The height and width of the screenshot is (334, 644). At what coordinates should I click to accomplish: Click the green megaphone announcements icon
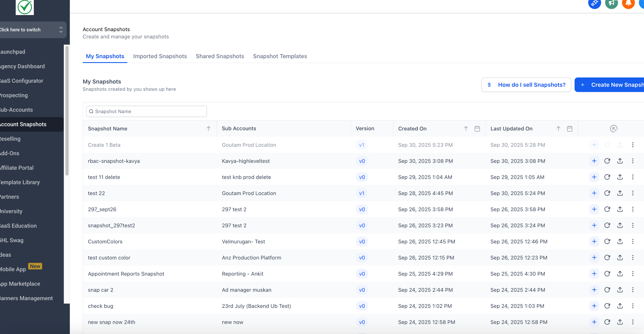[611, 3]
